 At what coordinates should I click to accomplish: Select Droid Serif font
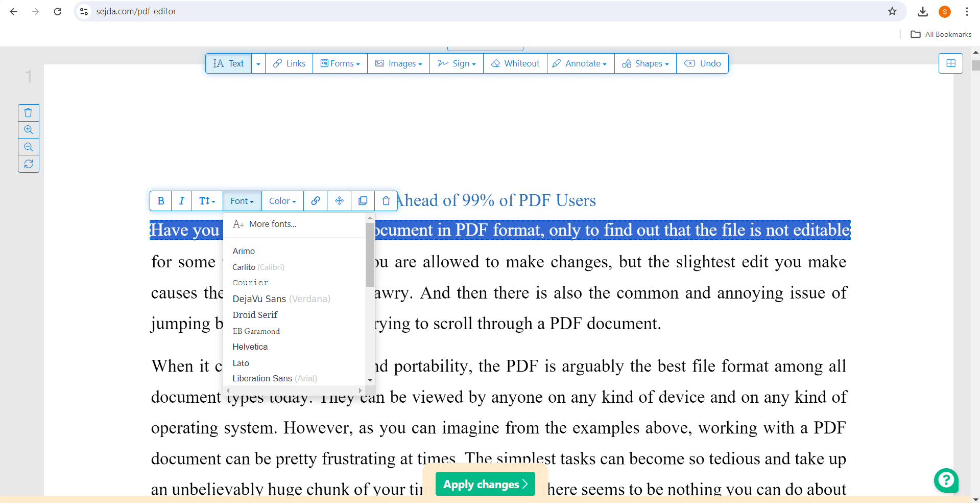[x=255, y=315]
